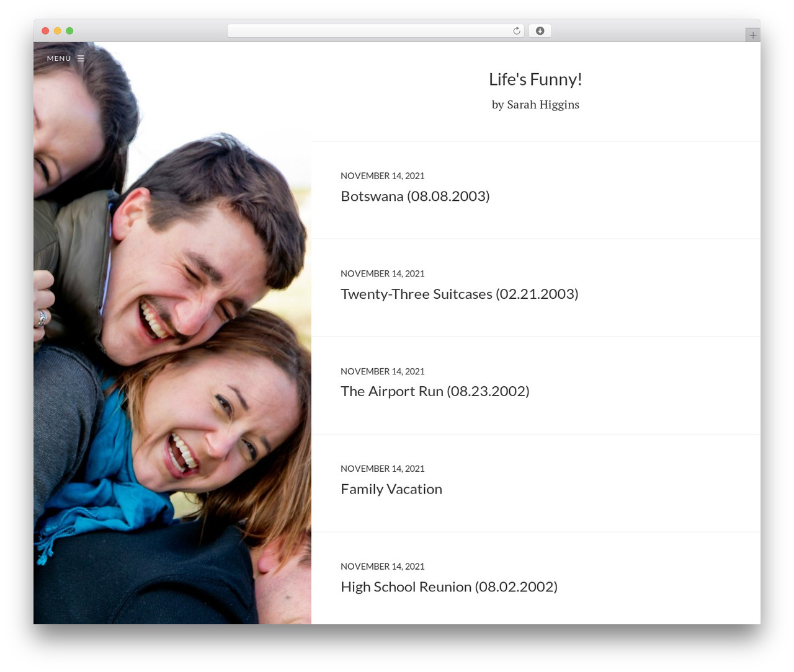Click the 'by Sarah Higgins' tagline

point(535,105)
